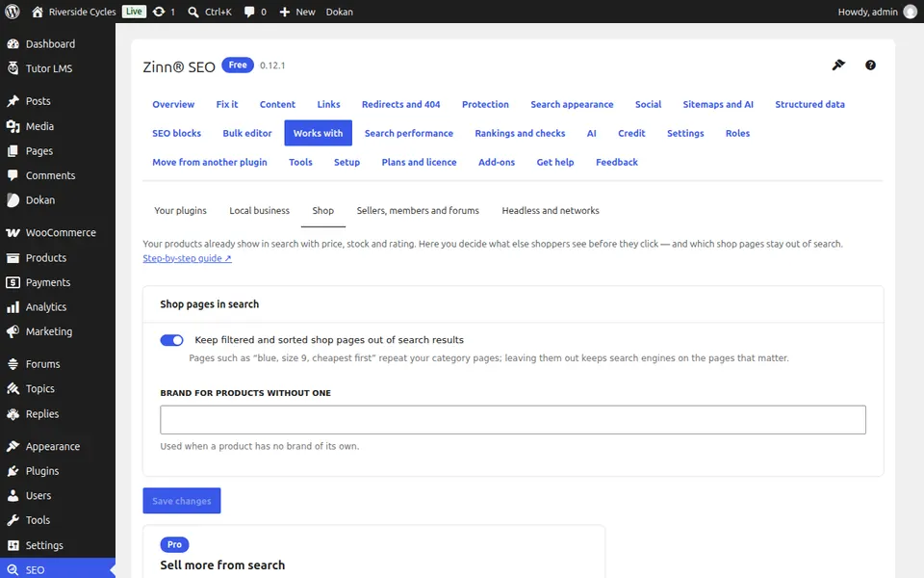Toggle off keeping filtered shop pages out of search
The width and height of the screenshot is (924, 578).
coord(171,340)
